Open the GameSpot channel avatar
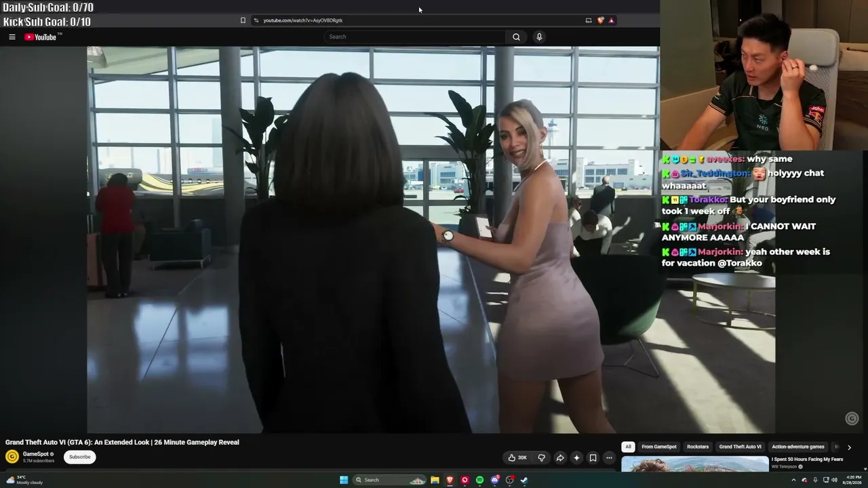The image size is (868, 488). point(12,457)
